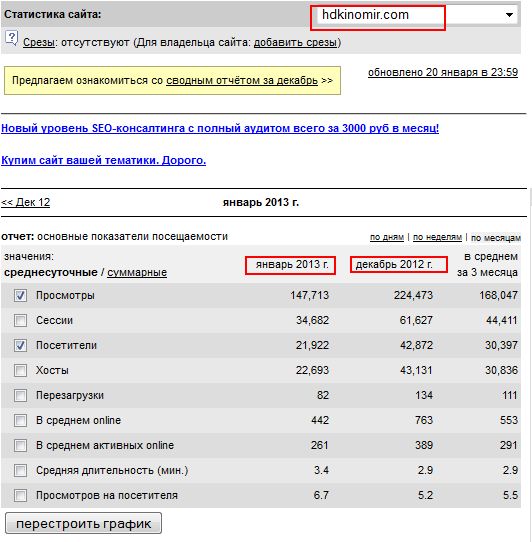Click the help question mark icon
This screenshot has width=532, height=542.
[11, 38]
